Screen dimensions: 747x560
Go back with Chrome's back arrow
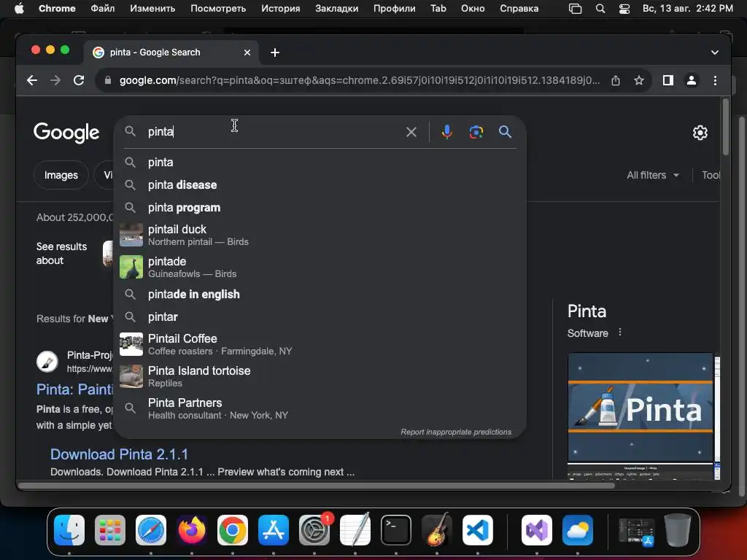pos(32,80)
